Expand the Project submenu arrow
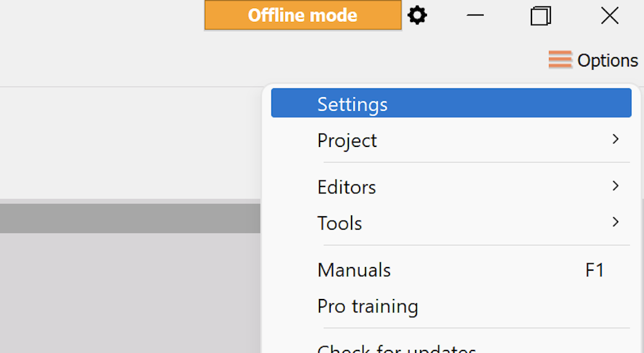644x353 pixels. [615, 139]
